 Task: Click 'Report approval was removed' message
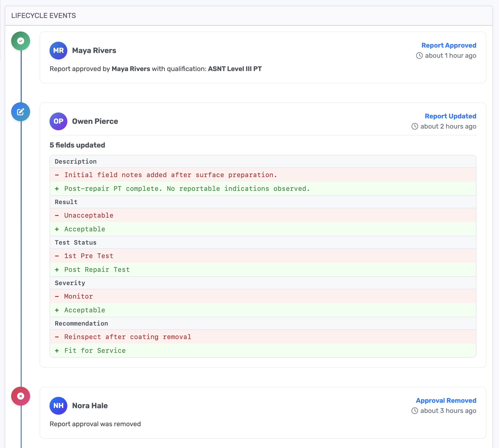point(95,424)
